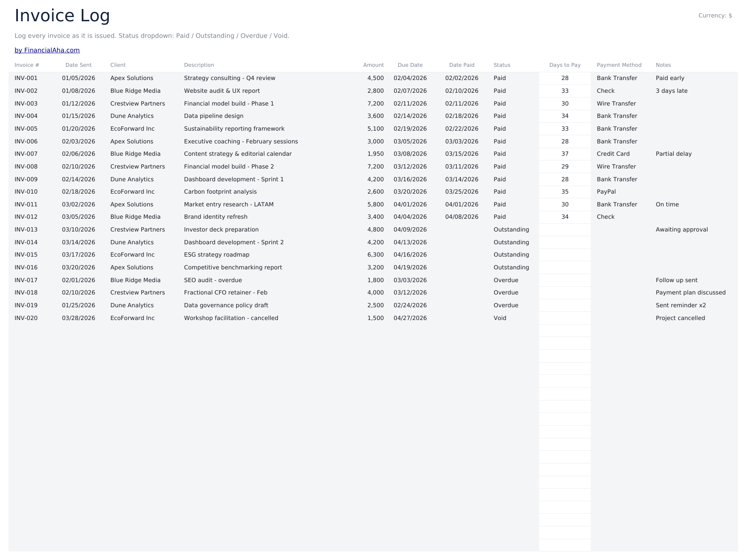Select the Invoice # column header

click(27, 65)
